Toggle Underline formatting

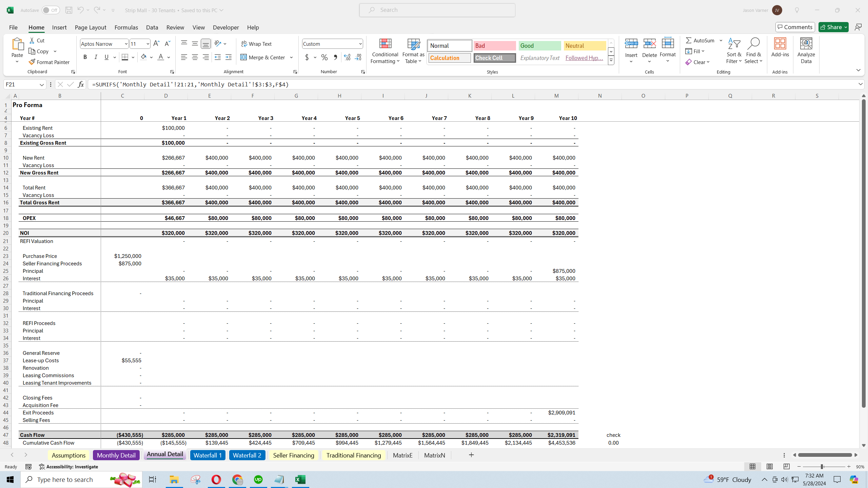pyautogui.click(x=106, y=57)
